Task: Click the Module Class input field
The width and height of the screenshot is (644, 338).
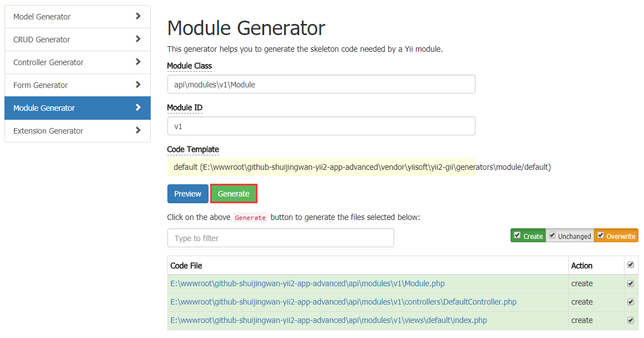Action: coord(321,84)
